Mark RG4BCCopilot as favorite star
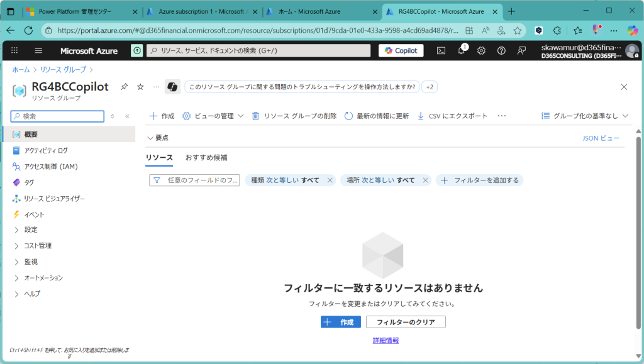This screenshot has height=364, width=644. point(140,87)
